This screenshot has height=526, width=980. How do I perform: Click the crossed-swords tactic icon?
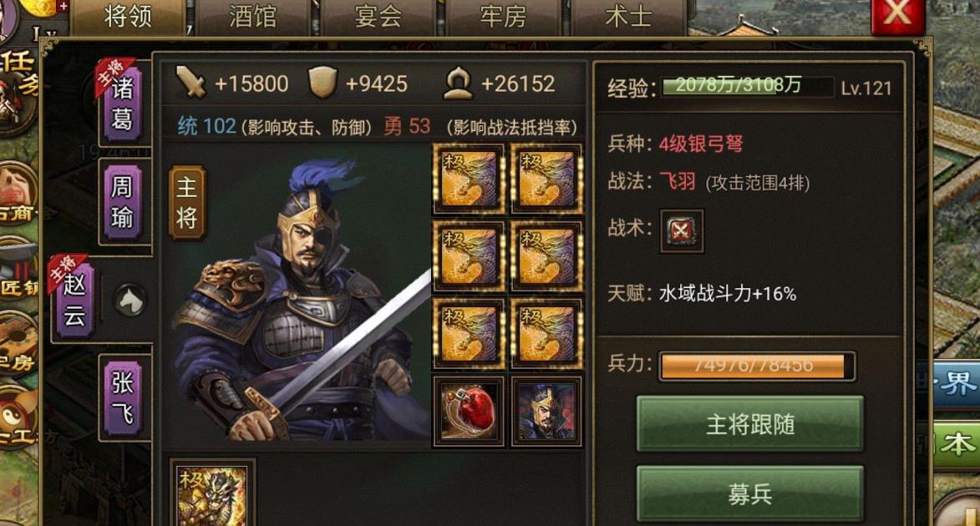click(681, 231)
